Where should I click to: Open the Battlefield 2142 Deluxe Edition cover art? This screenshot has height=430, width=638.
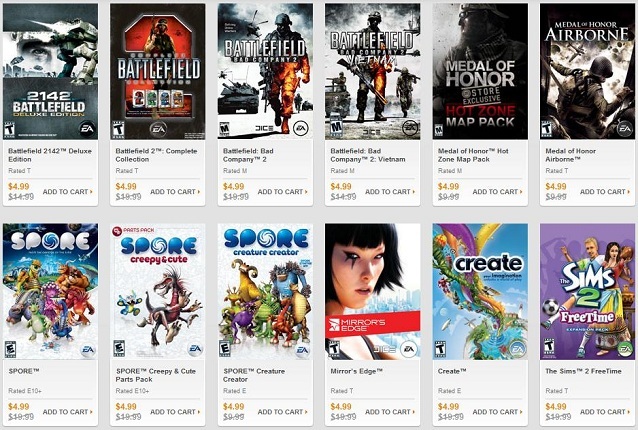click(x=50, y=71)
